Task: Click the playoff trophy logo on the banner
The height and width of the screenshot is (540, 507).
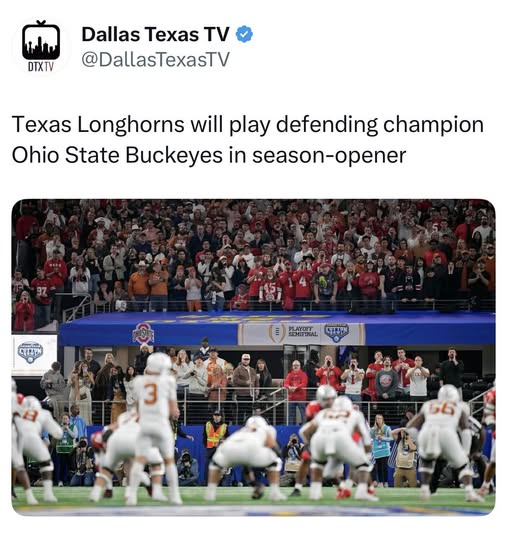Action: (277, 333)
